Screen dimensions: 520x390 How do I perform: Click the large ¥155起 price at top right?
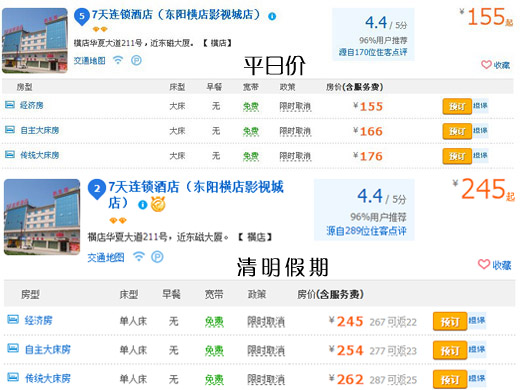coord(486,17)
